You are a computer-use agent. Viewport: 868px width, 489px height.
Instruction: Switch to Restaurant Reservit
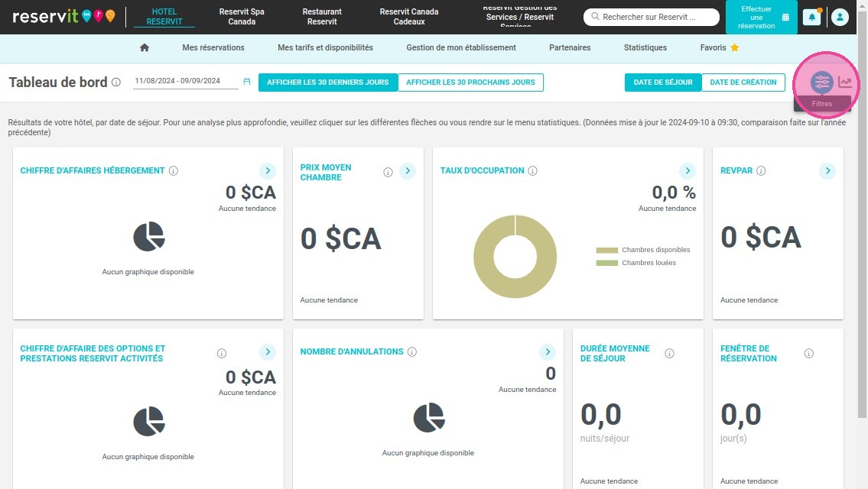(322, 17)
